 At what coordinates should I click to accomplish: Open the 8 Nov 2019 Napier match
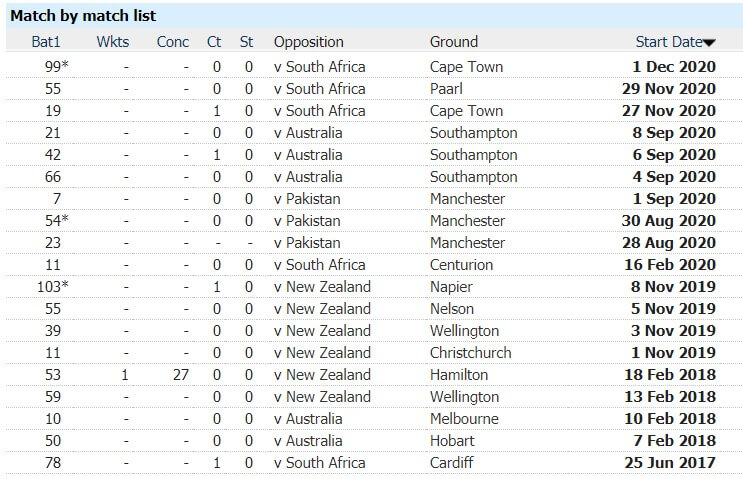673,287
